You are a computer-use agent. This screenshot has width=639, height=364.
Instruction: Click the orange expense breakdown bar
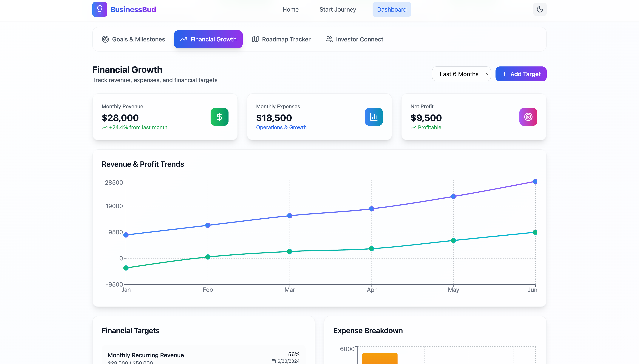379,359
